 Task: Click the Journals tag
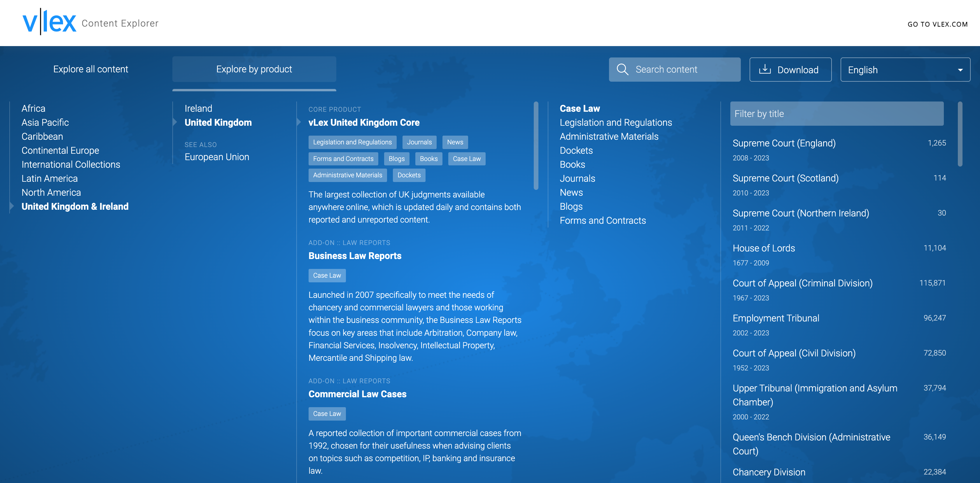(419, 142)
